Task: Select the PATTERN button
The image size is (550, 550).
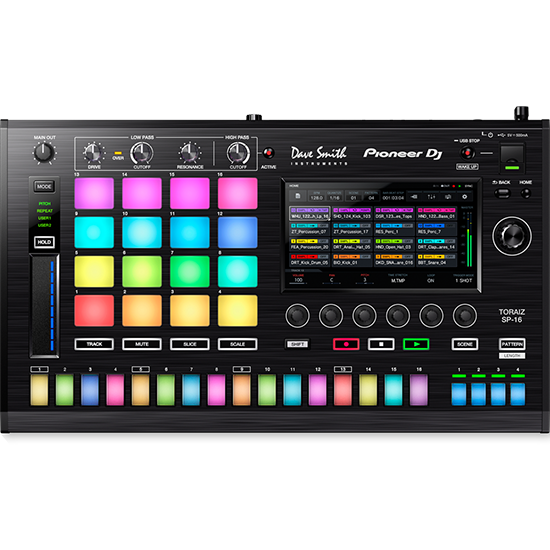Action: pyautogui.click(x=512, y=344)
